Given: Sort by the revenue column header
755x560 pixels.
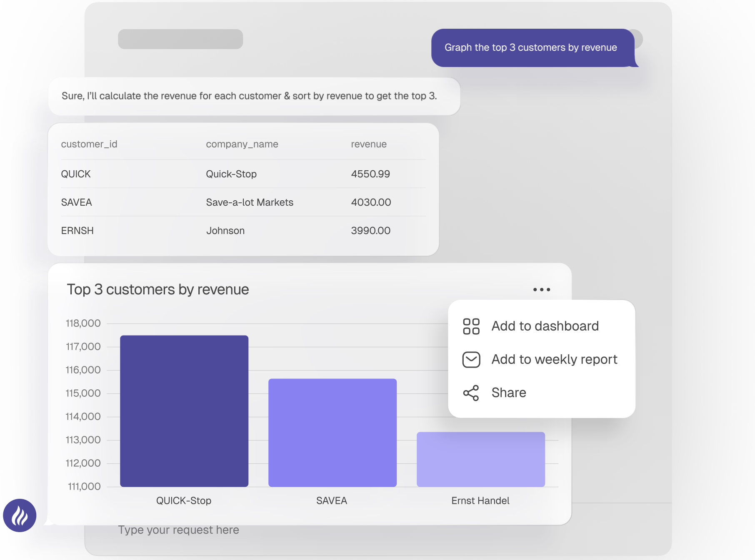Looking at the screenshot, I should click(x=369, y=144).
